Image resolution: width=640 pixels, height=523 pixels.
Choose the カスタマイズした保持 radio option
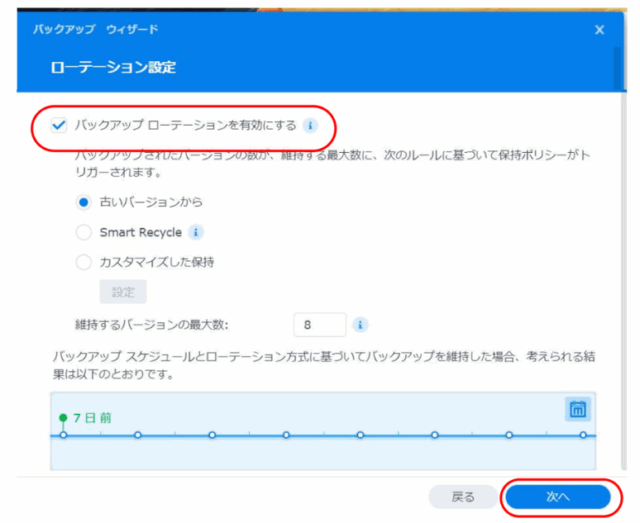tap(84, 262)
